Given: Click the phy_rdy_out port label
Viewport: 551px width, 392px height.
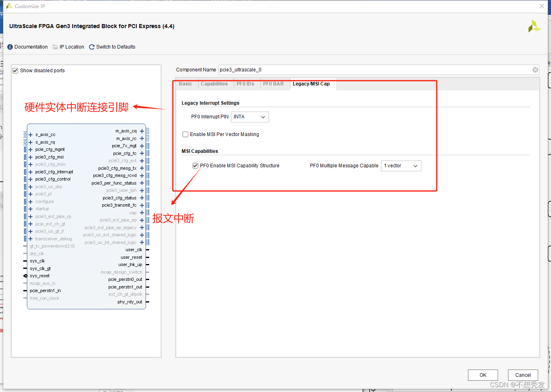Looking at the screenshot, I should coord(130,302).
